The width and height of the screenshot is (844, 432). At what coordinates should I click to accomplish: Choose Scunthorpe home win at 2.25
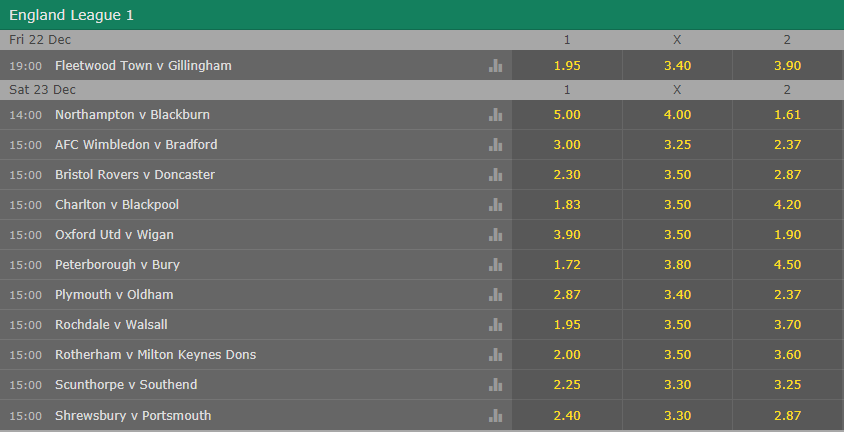click(567, 385)
